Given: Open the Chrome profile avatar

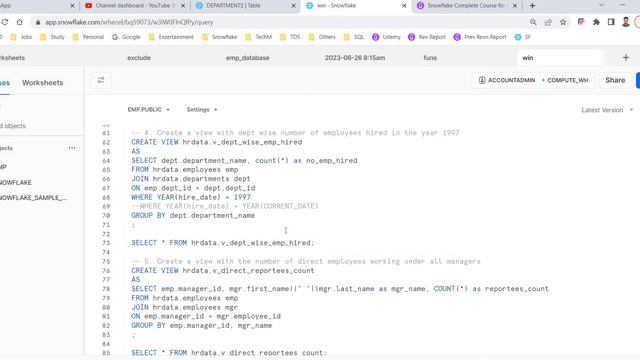Looking at the screenshot, I should point(626,22).
